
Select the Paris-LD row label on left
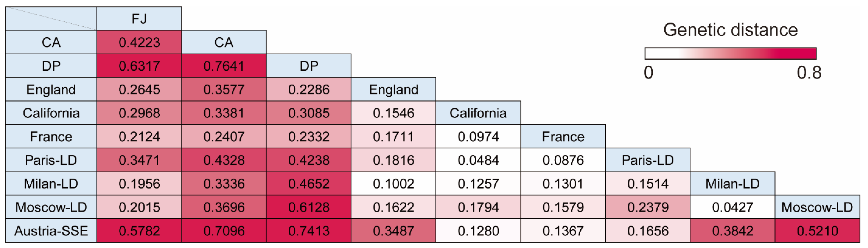pos(51,160)
